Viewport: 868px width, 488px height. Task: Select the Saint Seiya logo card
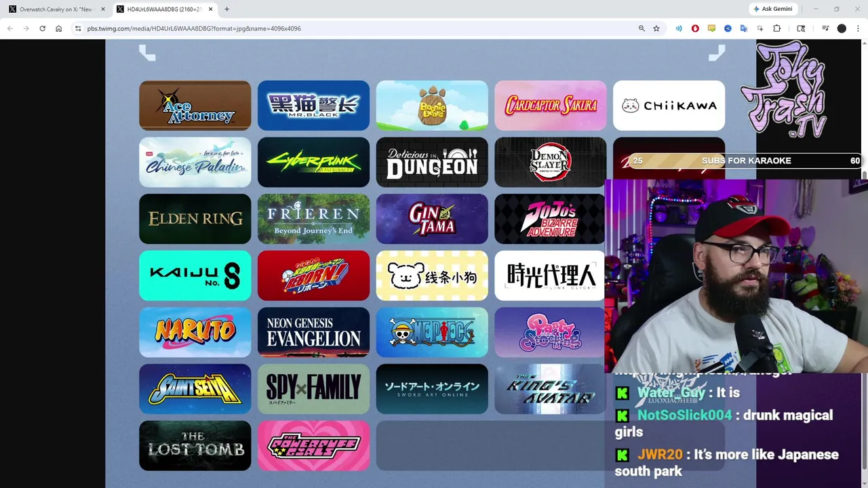coord(195,389)
